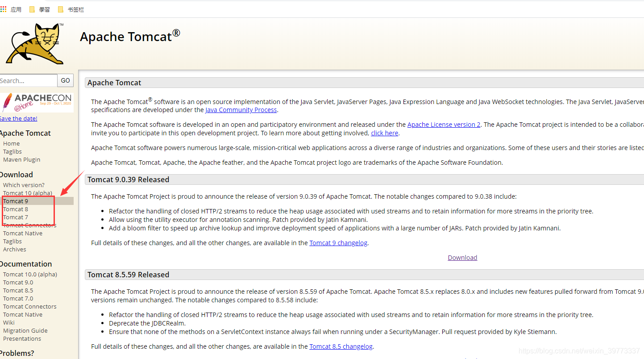Click the Problems? sidebar heading
644x359 pixels.
(x=17, y=353)
